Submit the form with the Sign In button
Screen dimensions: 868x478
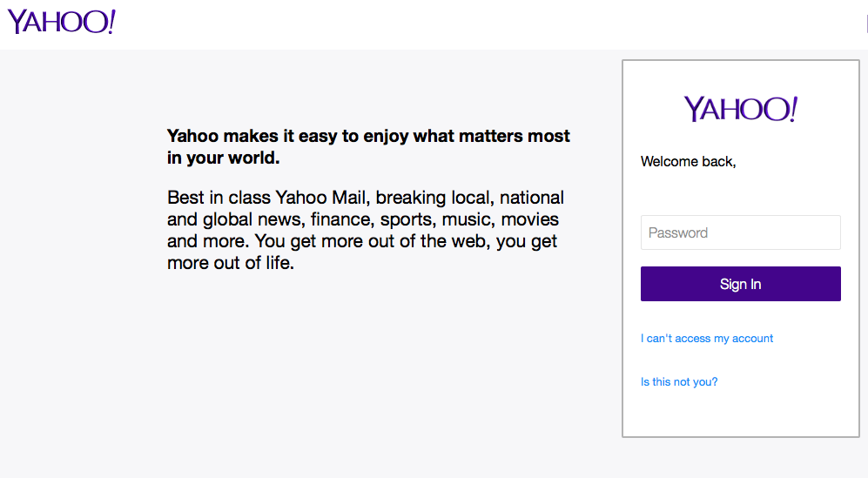(x=741, y=284)
